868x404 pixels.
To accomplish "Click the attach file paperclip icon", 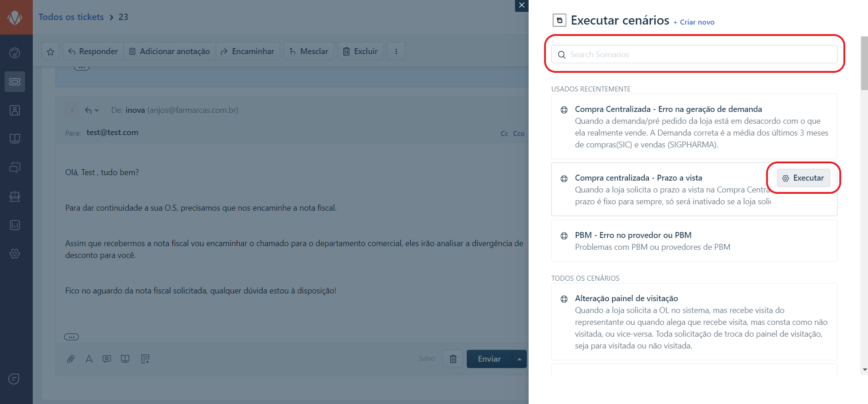I will click(71, 359).
